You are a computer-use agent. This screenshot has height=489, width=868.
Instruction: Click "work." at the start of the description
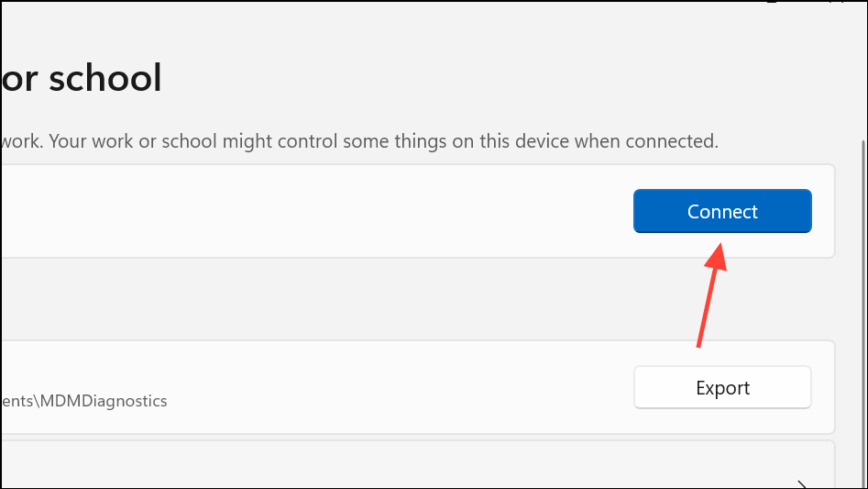22,142
